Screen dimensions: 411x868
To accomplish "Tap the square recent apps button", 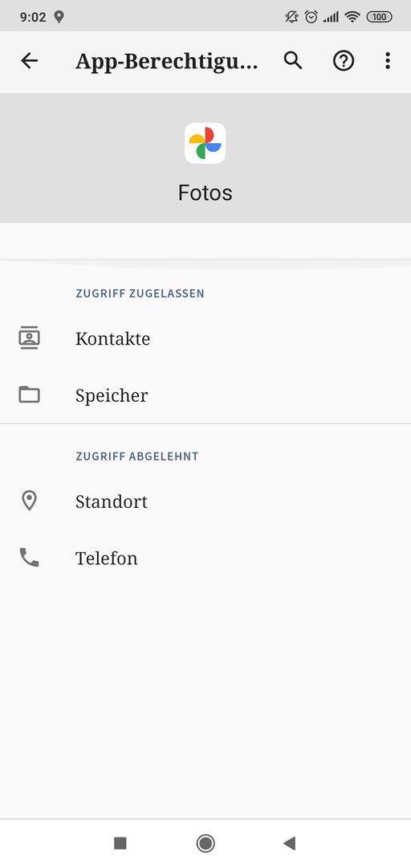I will [120, 843].
